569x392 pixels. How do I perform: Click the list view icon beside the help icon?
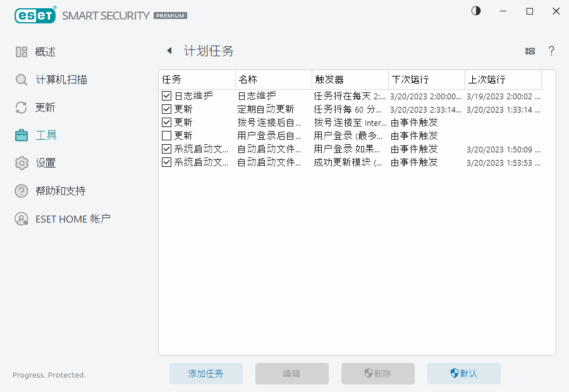[530, 51]
